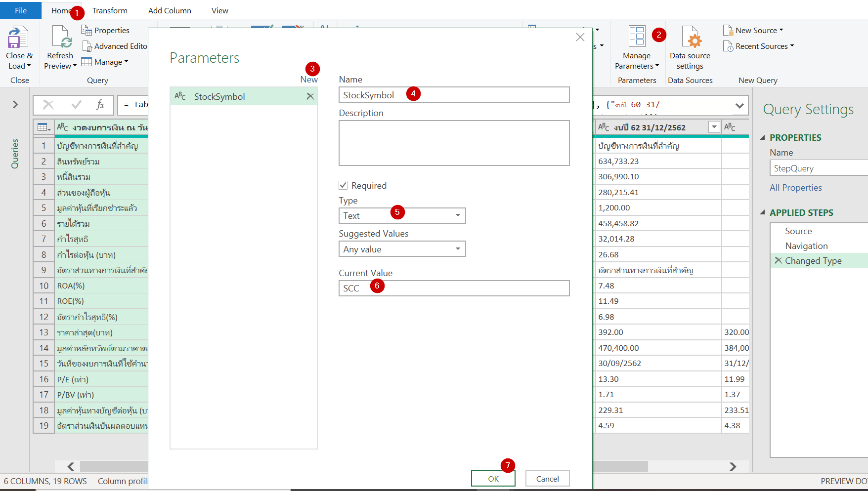Remove the Changed Type applied step
868x491 pixels.
(x=779, y=260)
